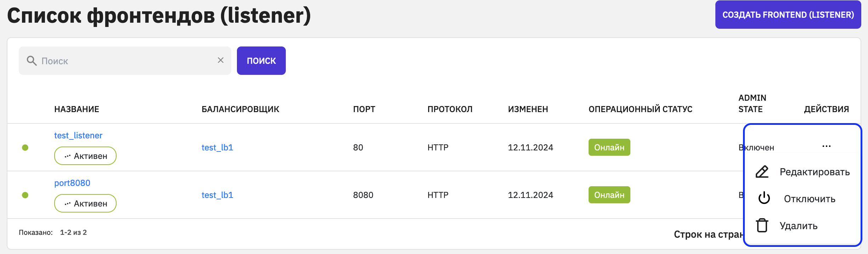Click the Создать Frontend (Listener) button
868x254 pixels.
[788, 15]
